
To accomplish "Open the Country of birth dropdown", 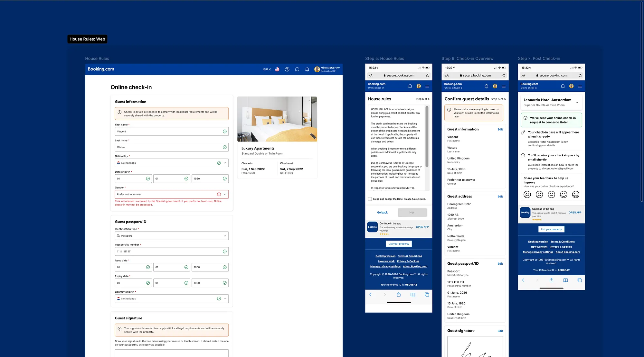I will (172, 298).
